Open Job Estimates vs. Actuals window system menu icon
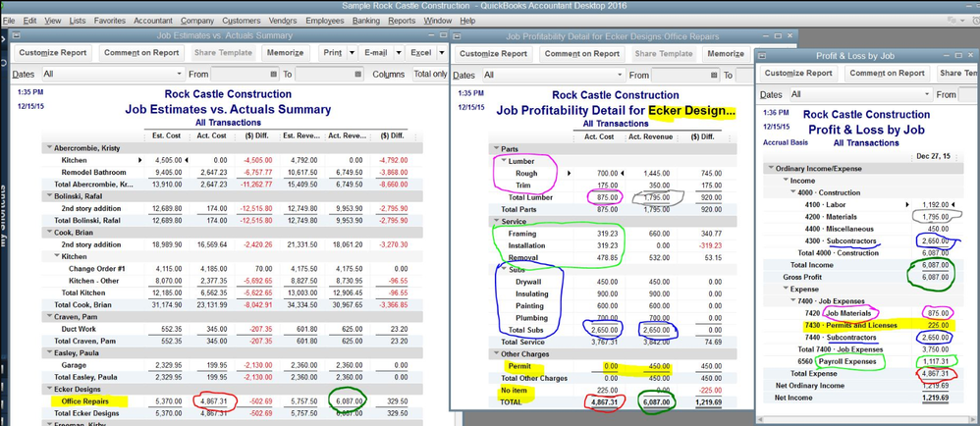This screenshot has height=426, width=980. click(17, 35)
